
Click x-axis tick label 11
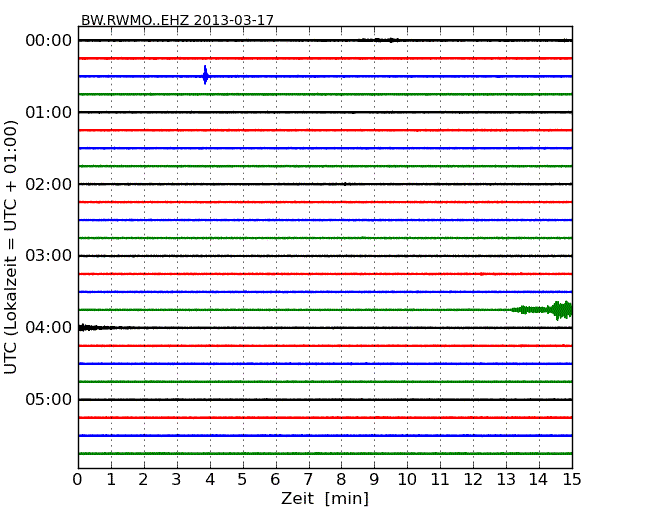pos(440,480)
